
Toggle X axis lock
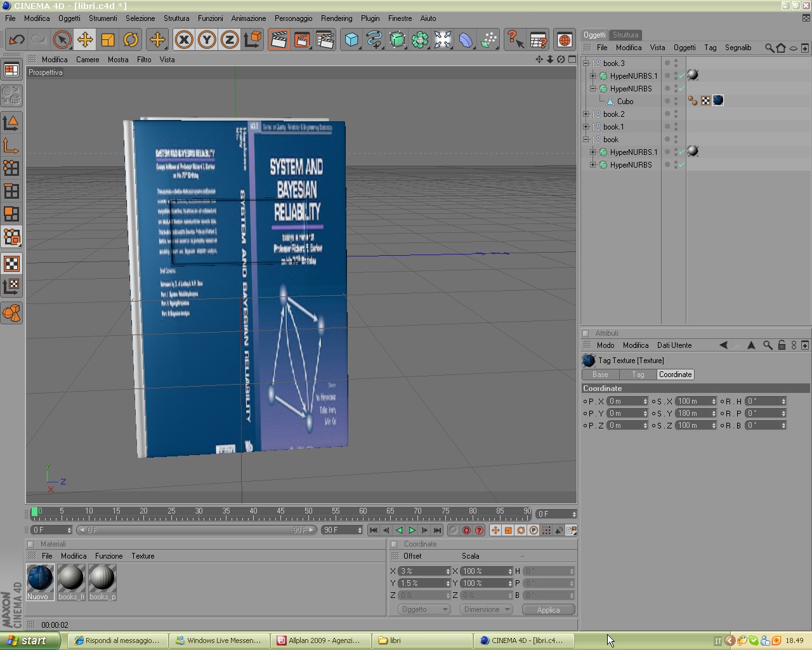click(x=184, y=40)
